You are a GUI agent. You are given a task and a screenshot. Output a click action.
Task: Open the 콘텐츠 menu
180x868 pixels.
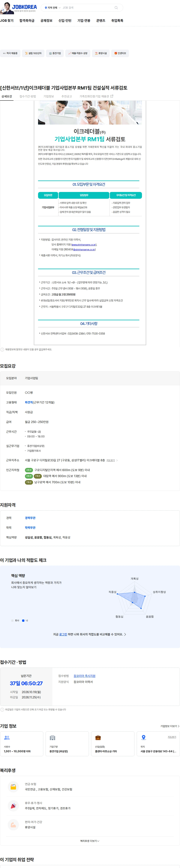pos(101,20)
